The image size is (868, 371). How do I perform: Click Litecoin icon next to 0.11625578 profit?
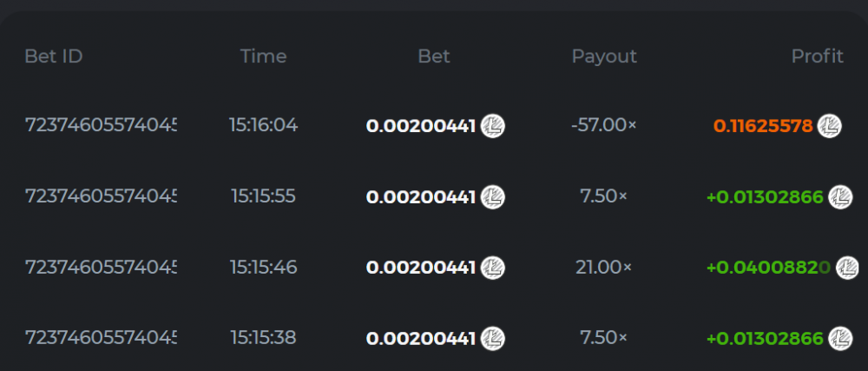(830, 126)
